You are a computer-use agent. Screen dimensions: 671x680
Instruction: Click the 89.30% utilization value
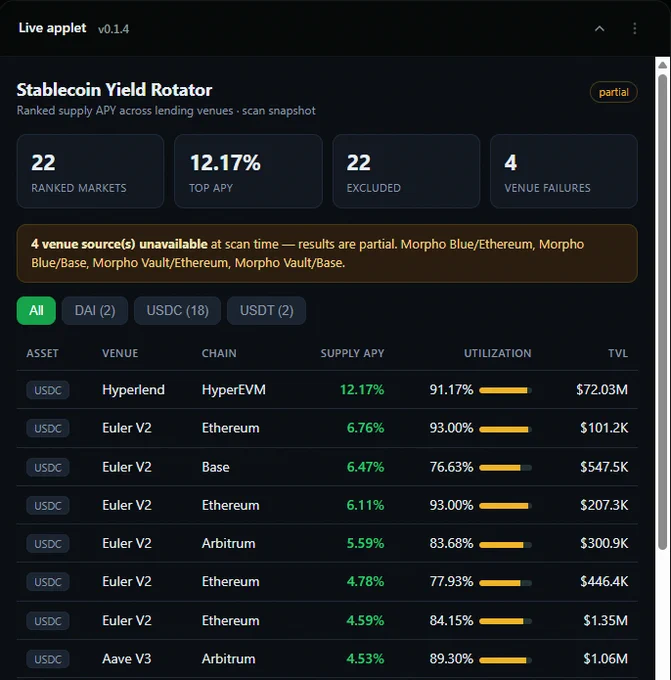click(x=451, y=659)
